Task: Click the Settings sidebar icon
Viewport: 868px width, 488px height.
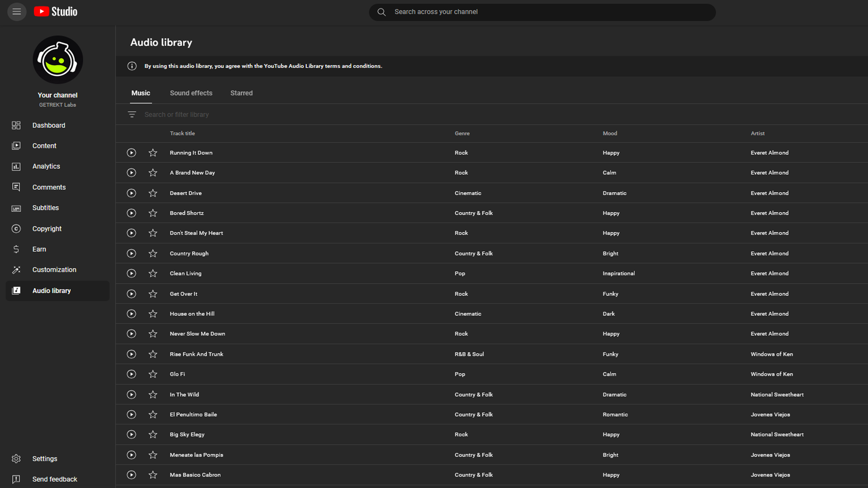Action: 17,458
